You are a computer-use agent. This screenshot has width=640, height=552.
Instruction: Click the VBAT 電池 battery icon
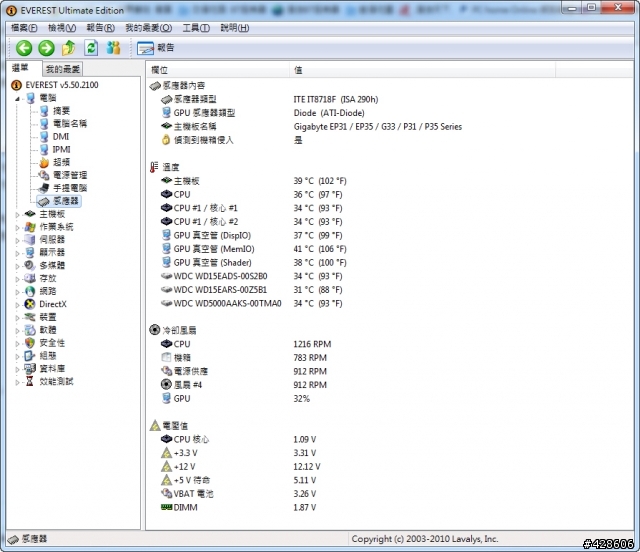pos(166,494)
